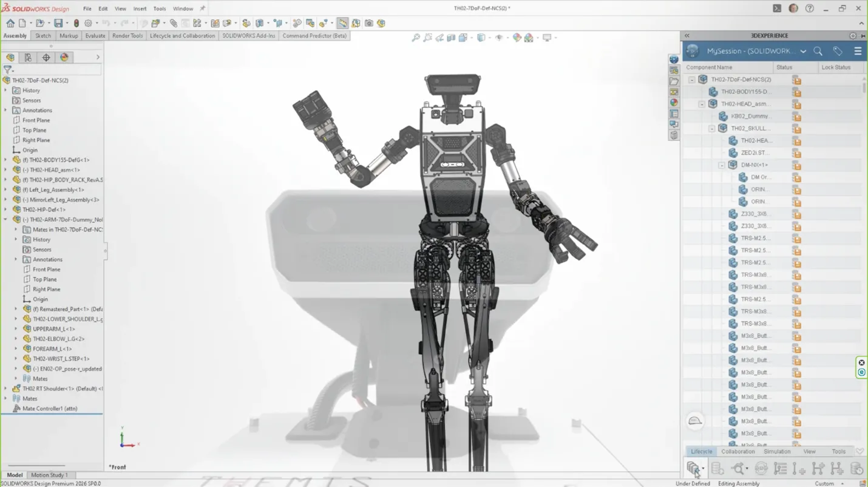
Task: Open the Options gear icon
Action: tap(89, 22)
